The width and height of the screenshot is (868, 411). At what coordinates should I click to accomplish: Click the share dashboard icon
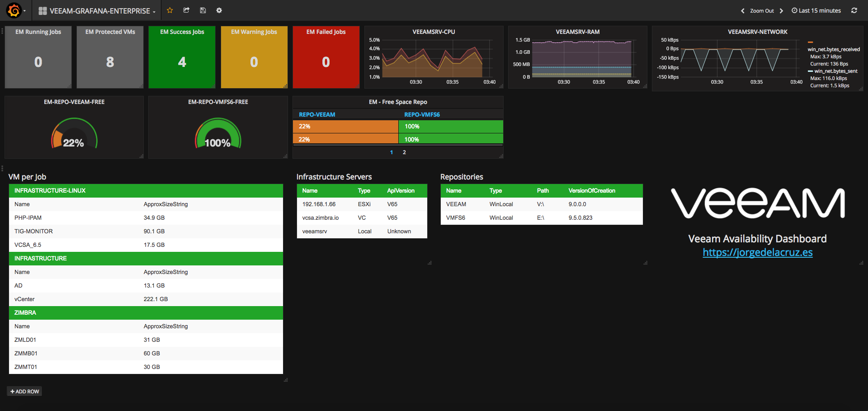(x=186, y=10)
